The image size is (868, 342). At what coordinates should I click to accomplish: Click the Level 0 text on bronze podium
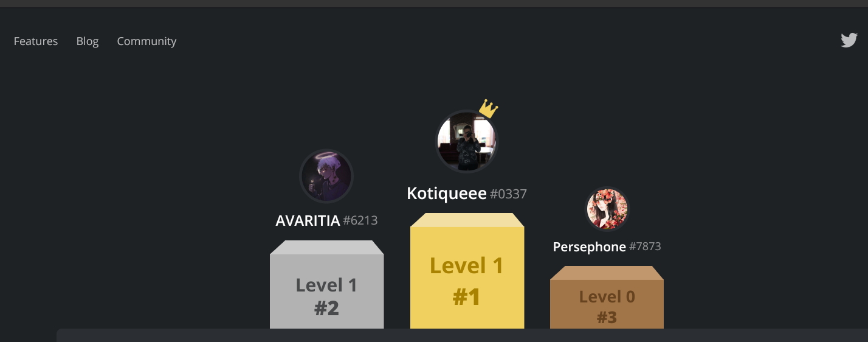tap(607, 297)
